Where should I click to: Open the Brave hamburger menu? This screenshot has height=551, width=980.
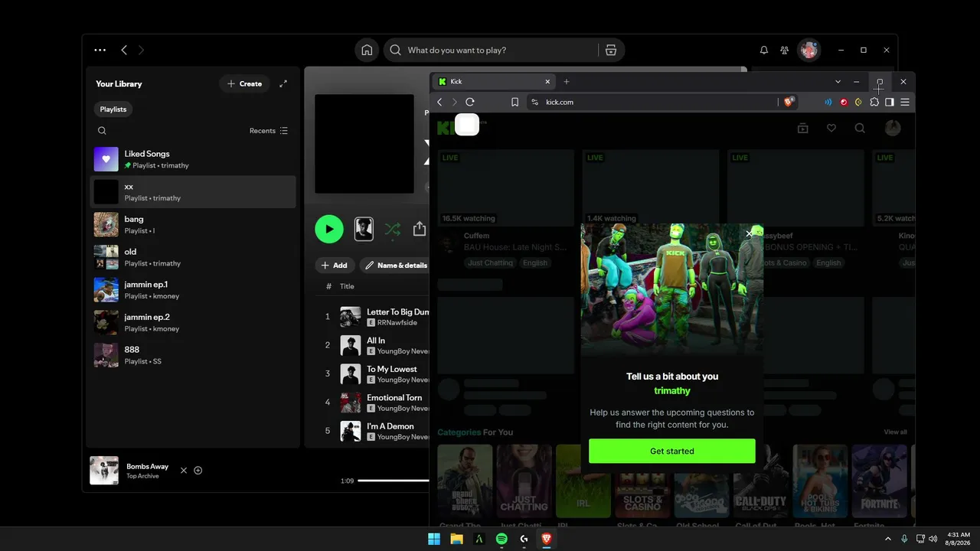click(x=905, y=102)
